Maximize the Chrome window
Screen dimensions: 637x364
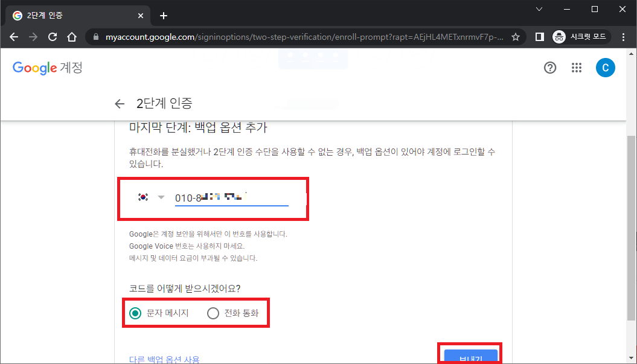(595, 9)
